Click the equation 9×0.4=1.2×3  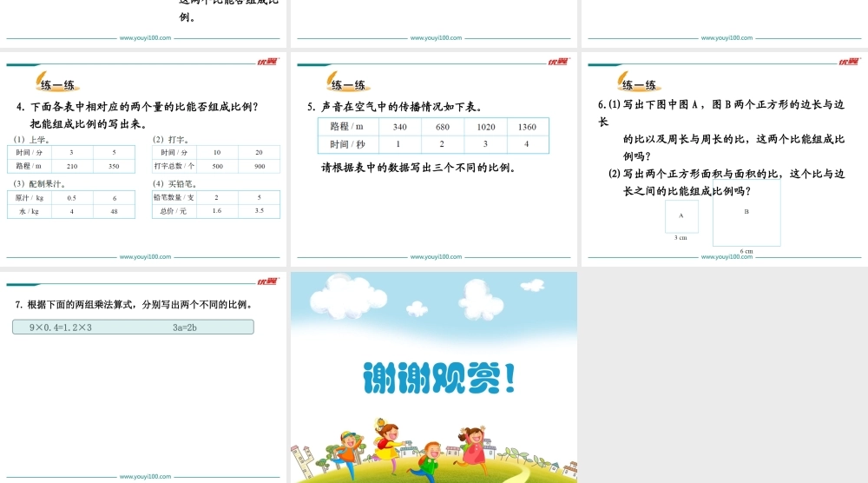[x=61, y=328]
